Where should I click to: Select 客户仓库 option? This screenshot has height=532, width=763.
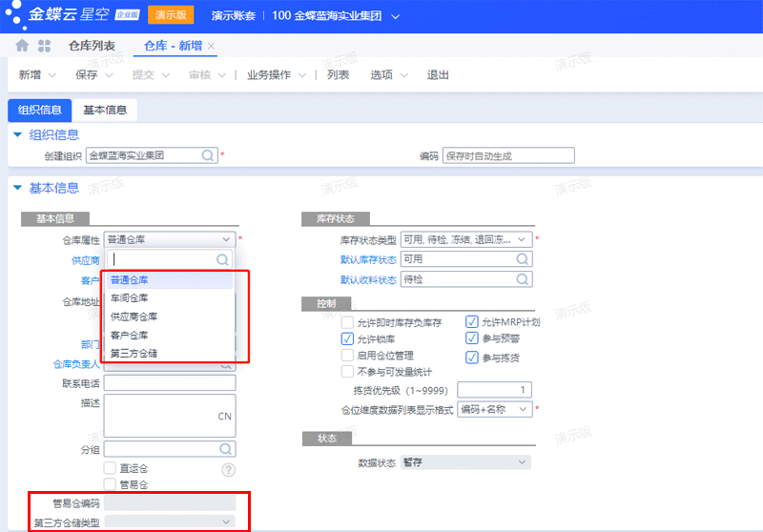pyautogui.click(x=170, y=335)
